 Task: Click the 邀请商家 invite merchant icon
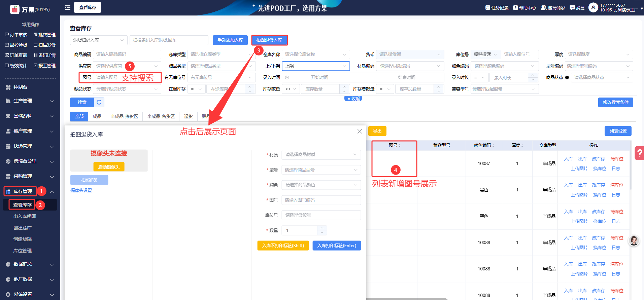(x=543, y=8)
